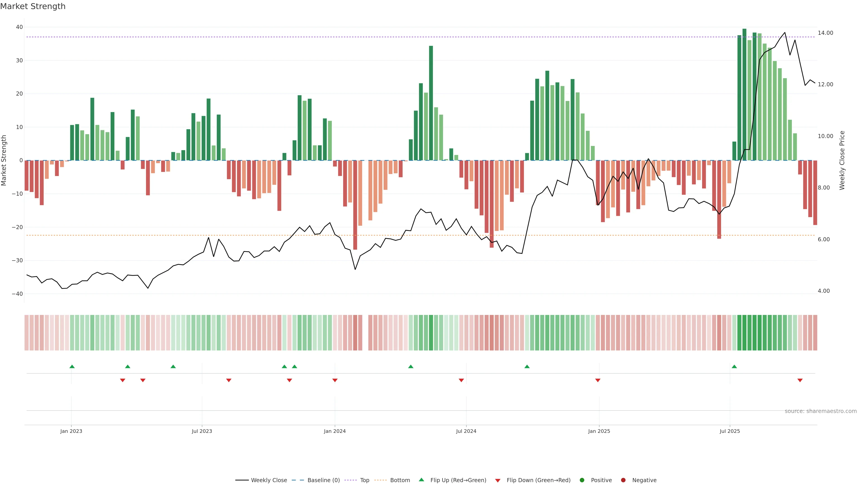Click the Jul 2024 x-axis label
The image size is (868, 488).
pyautogui.click(x=466, y=431)
